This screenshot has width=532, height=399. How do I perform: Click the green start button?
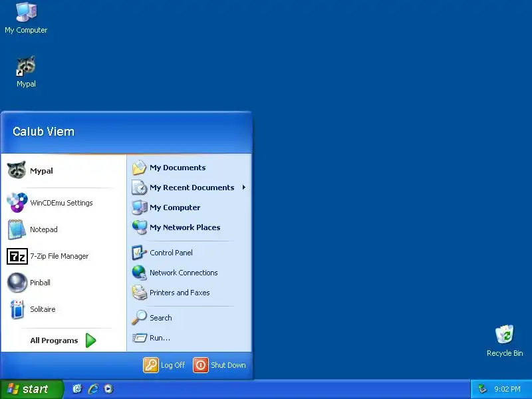pos(31,389)
